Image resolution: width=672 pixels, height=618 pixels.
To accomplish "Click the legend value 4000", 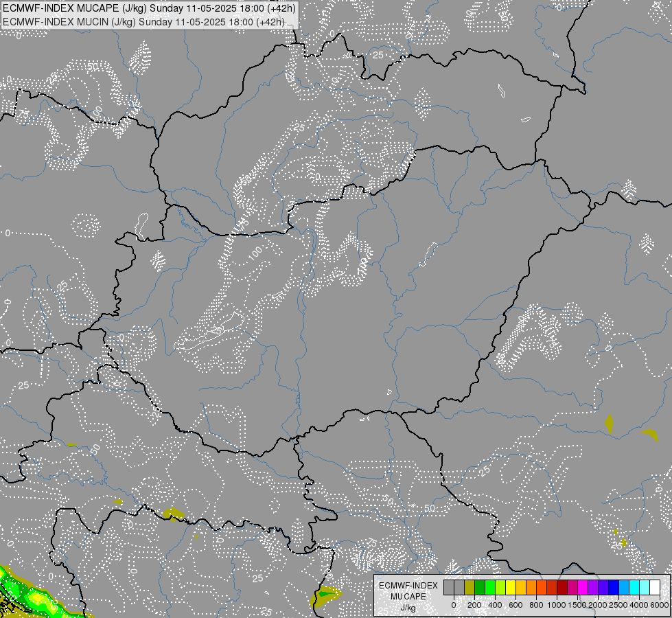I will tap(639, 605).
